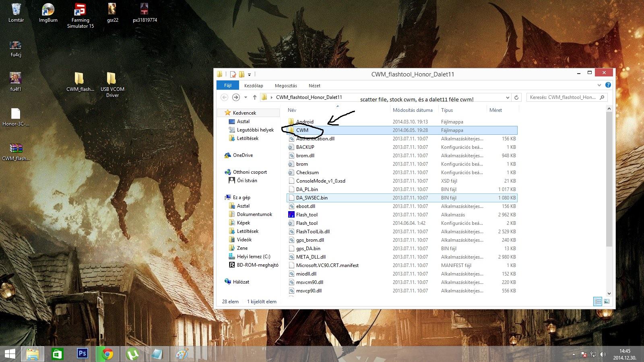
Task: Click the vertical scrollbar in file list
Action: pos(609,179)
